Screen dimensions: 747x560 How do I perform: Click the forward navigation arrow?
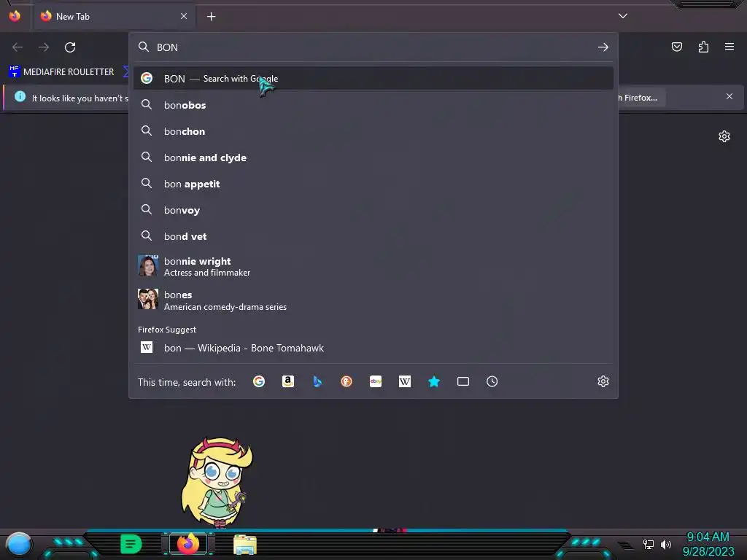44,47
